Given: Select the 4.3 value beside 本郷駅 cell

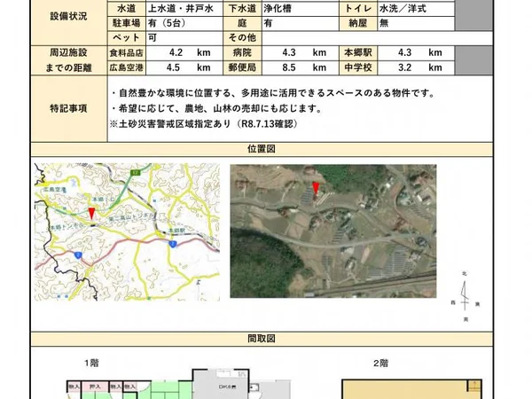Looking at the screenshot, I should click(x=404, y=52).
